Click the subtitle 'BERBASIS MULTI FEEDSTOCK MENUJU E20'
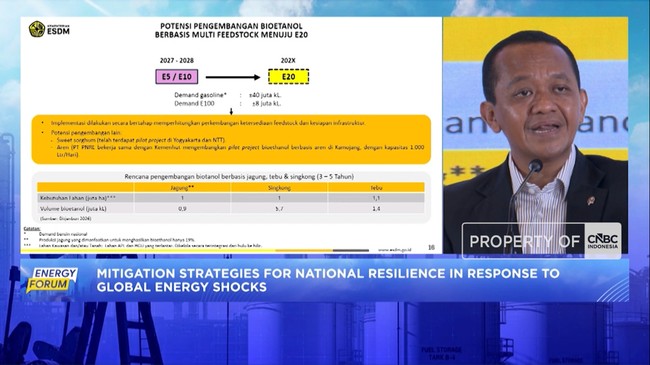650x365 pixels. coord(231,35)
